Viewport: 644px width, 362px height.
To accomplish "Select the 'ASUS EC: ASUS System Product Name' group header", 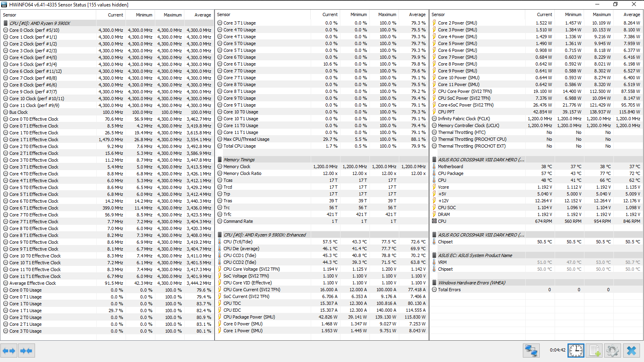I will pos(536,255).
